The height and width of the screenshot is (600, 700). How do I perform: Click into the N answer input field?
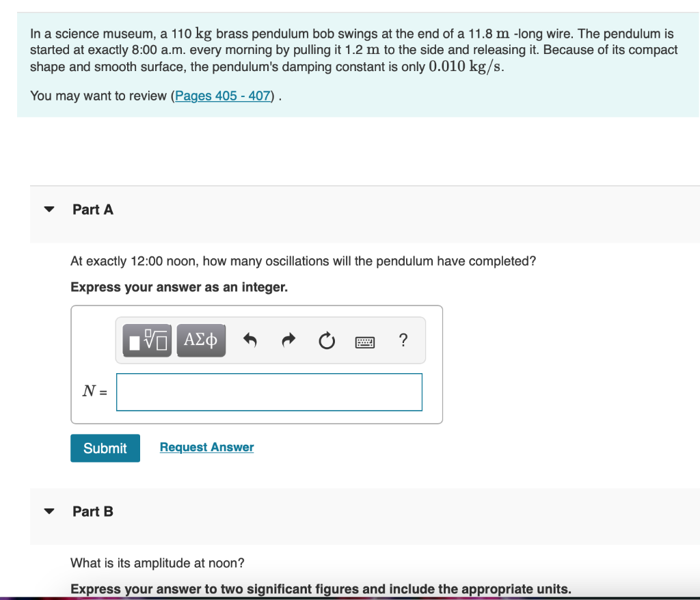[269, 392]
